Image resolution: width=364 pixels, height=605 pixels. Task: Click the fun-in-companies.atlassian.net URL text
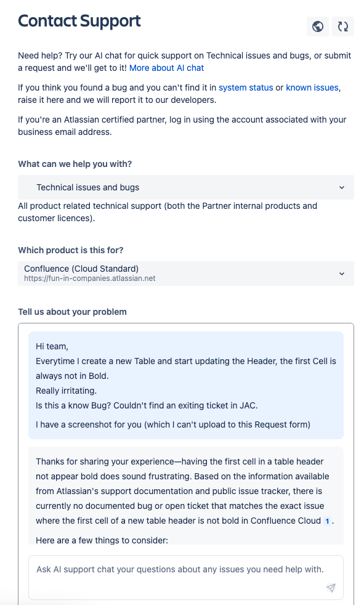point(89,278)
